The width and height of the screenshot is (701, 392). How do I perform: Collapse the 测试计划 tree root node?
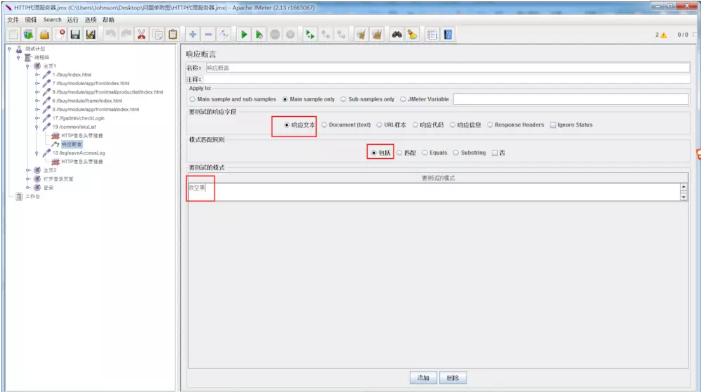pyautogui.click(x=10, y=49)
